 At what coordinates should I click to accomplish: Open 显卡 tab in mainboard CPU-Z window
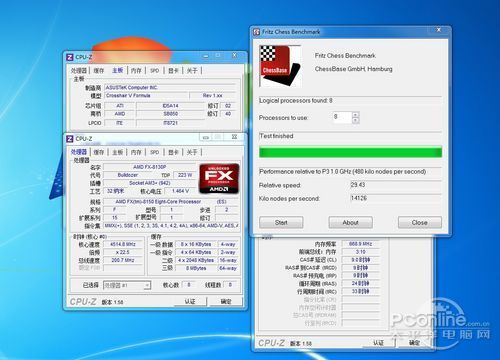[x=173, y=71]
